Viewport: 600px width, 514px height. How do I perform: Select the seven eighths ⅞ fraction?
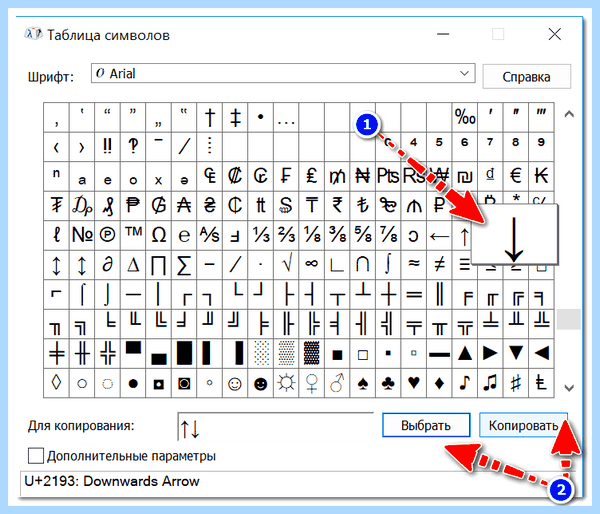(388, 235)
